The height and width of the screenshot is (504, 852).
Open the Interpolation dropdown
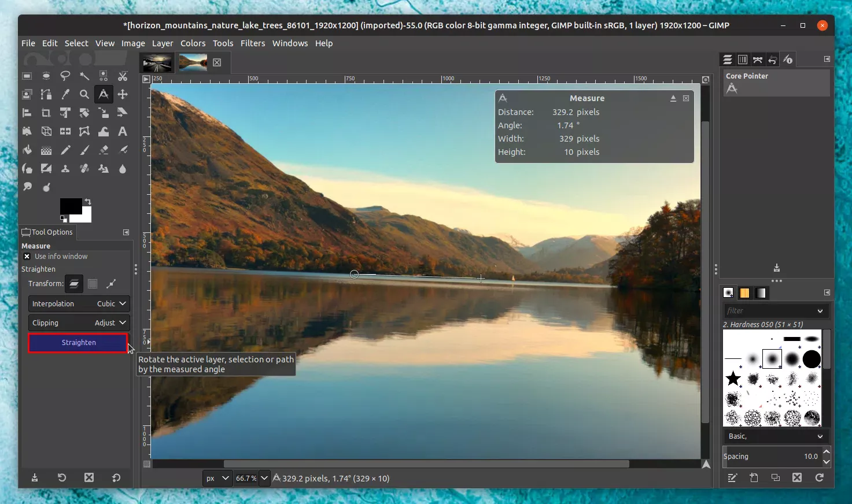[79, 303]
